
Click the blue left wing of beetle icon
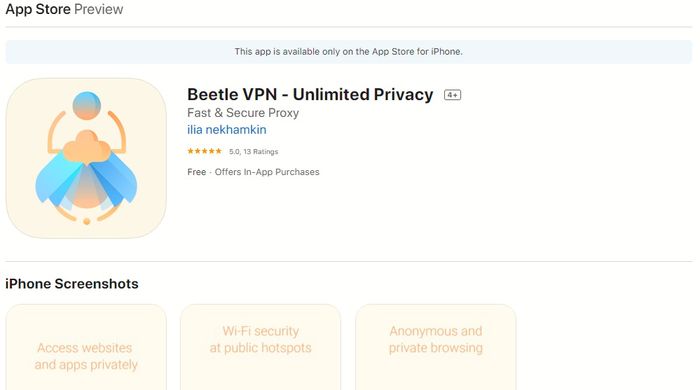58,179
